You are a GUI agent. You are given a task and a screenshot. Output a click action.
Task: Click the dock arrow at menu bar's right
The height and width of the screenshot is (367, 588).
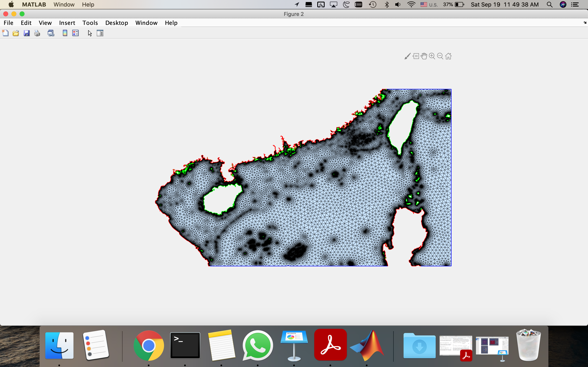(x=585, y=23)
